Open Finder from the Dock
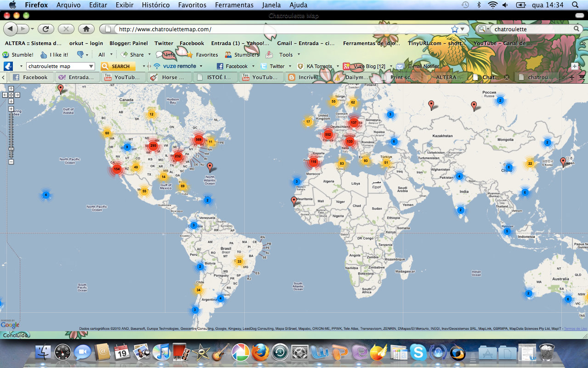The height and width of the screenshot is (368, 588). pyautogui.click(x=43, y=352)
